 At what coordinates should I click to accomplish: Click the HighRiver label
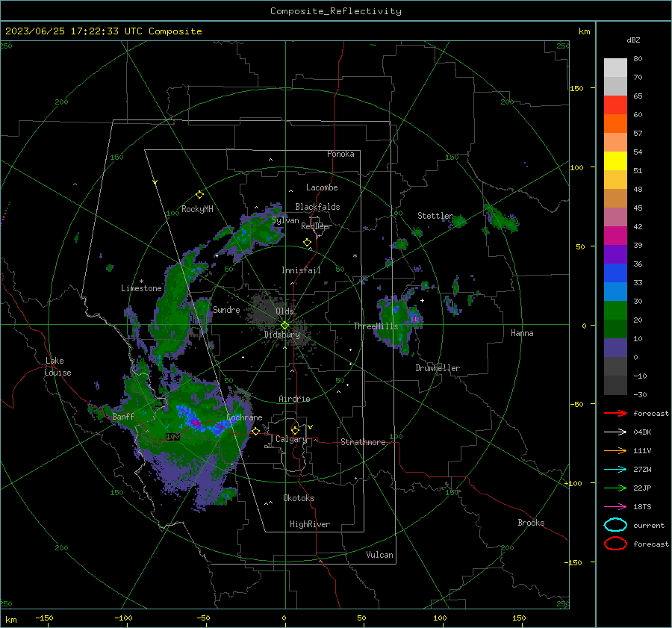click(310, 524)
